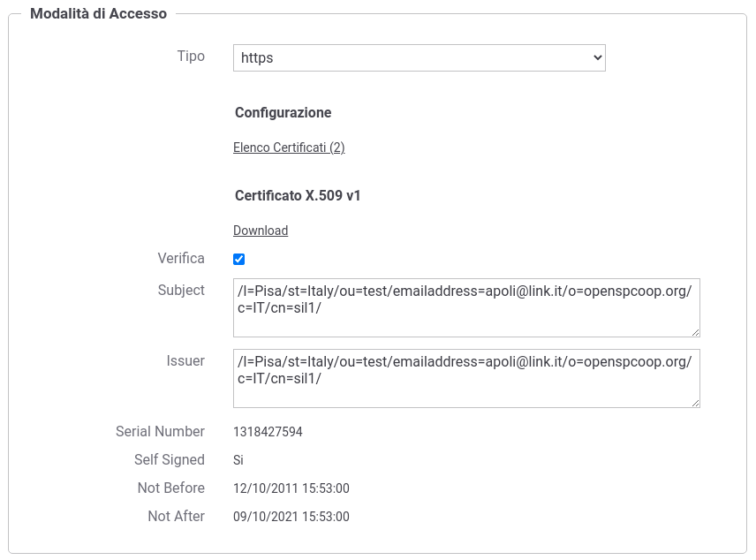Click the Modalità di Accesso legend
756x560 pixels.
(98, 13)
